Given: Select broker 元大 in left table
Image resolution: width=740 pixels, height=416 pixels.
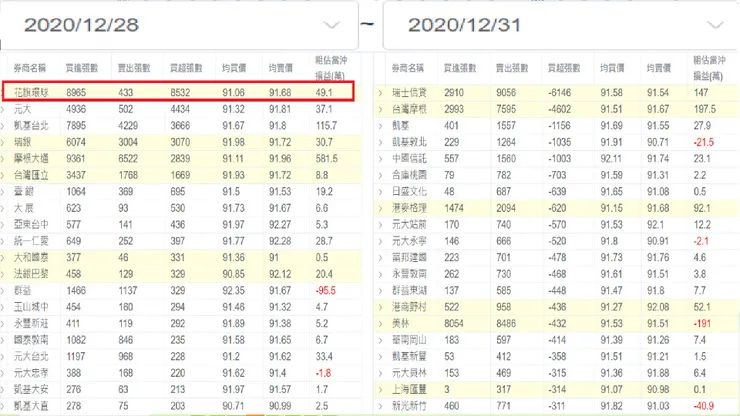Looking at the screenshot, I should click(22, 110).
